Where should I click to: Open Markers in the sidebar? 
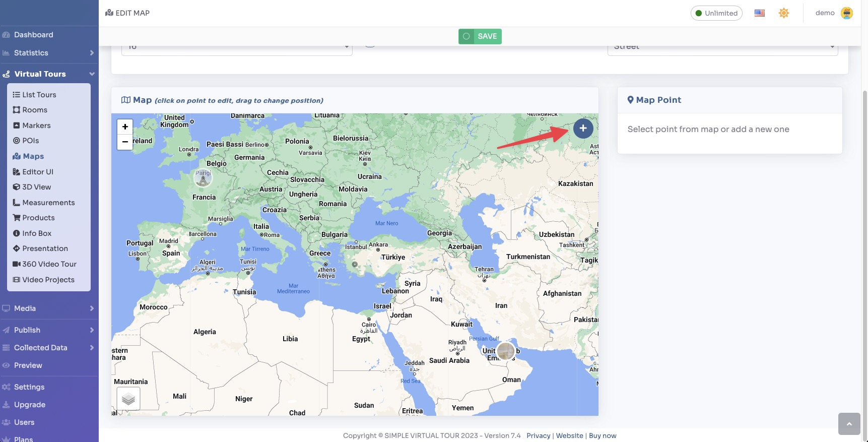point(36,125)
